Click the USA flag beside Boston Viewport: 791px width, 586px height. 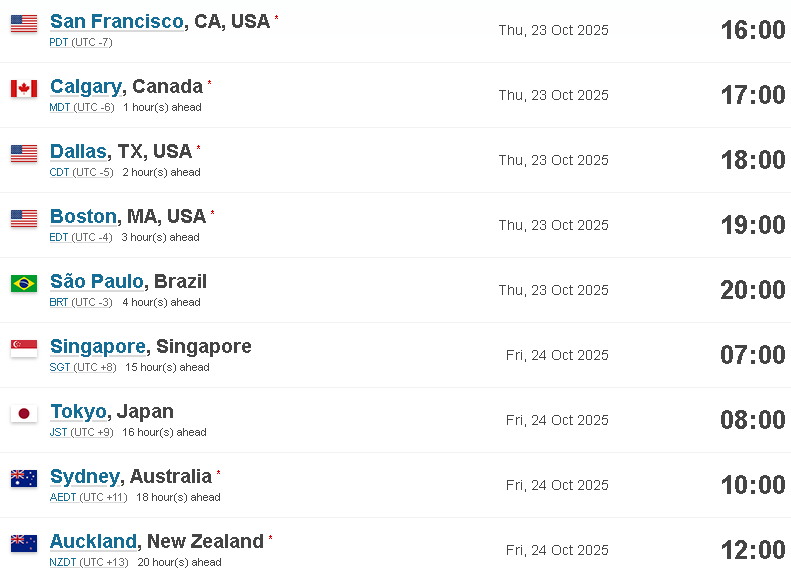[24, 219]
